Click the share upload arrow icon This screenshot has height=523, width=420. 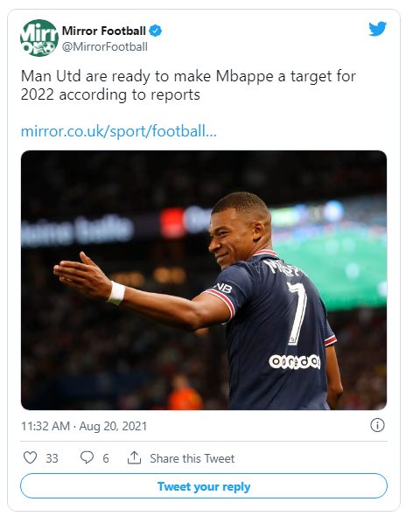134,457
